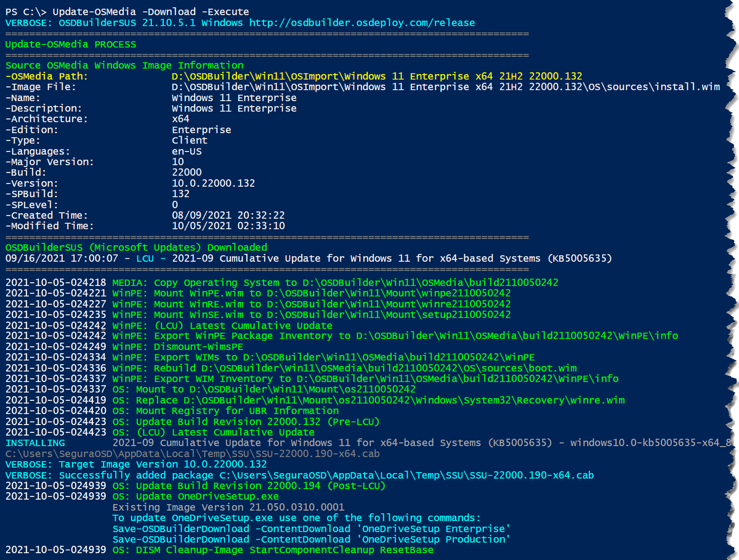Click the -Languages en-US value
Screen dimensions: 739x560
(x=187, y=151)
